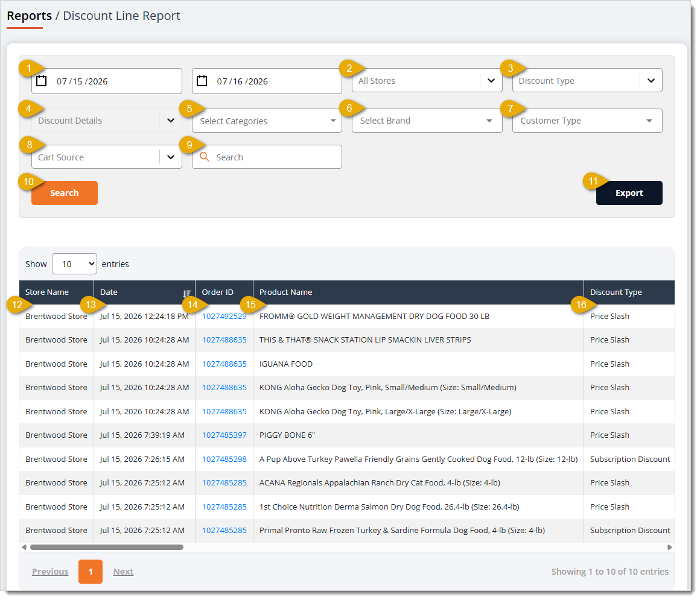Click THIS & THAT® SNACK STATION product name
The height and width of the screenshot is (600, 700).
[x=364, y=340]
